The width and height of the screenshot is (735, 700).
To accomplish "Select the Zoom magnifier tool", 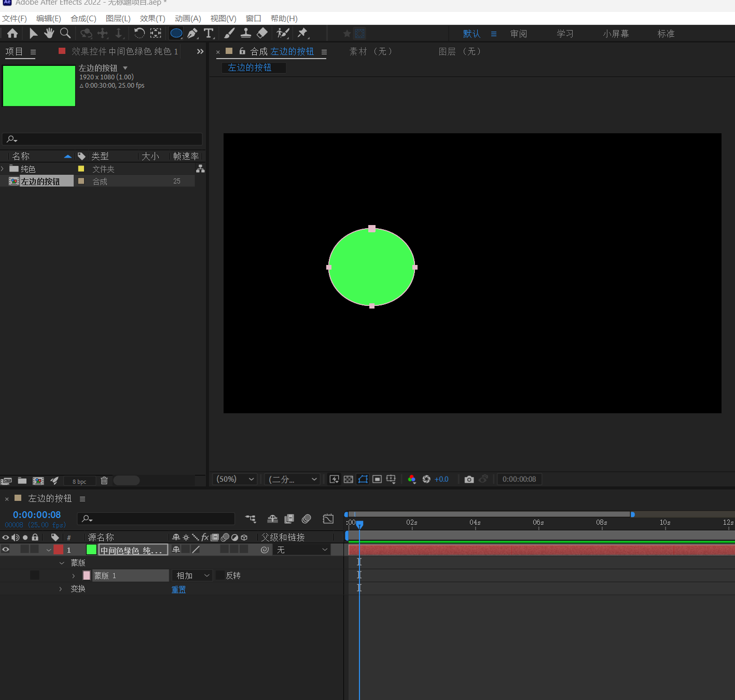I will tap(65, 34).
